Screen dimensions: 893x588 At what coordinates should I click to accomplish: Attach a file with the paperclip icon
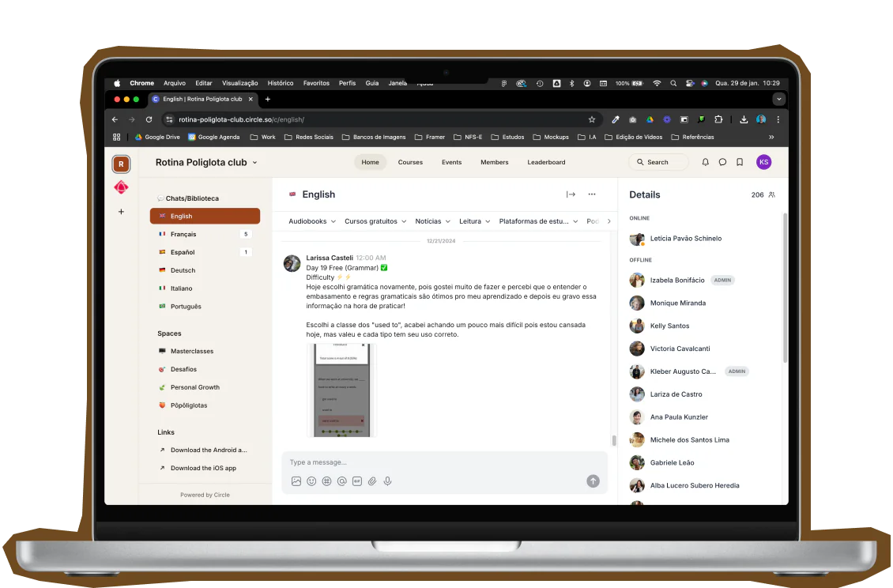372,481
